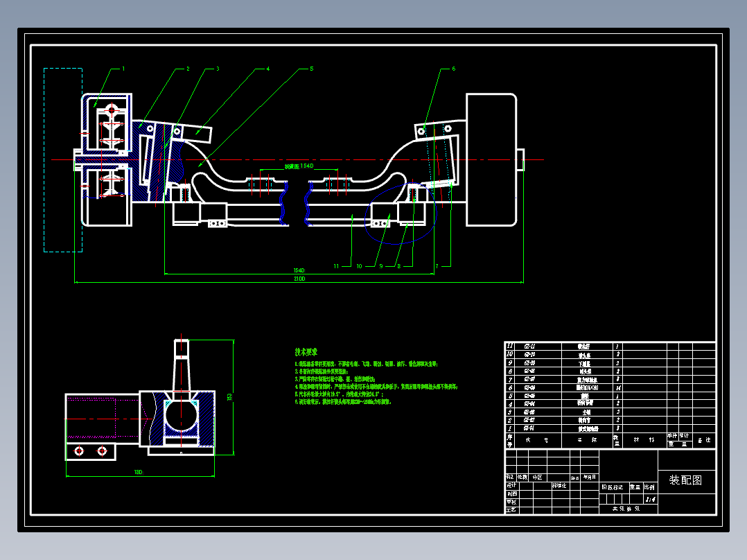Click leader balloon number 2
The width and height of the screenshot is (747, 560).
(188, 69)
